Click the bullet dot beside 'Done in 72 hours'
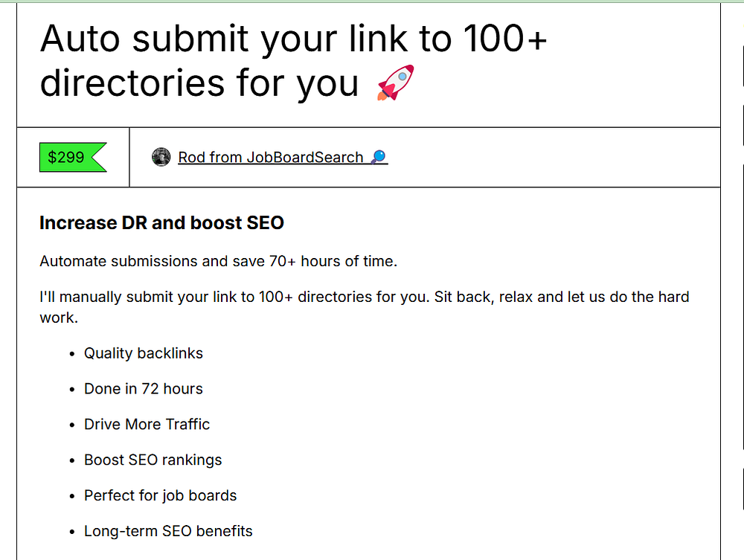 71,390
